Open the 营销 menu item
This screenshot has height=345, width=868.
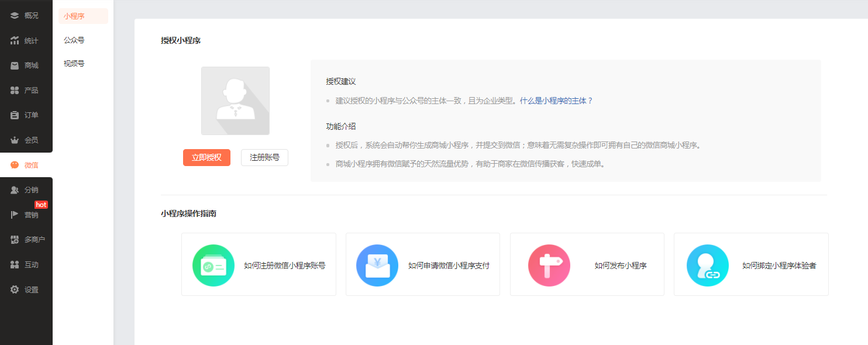26,215
